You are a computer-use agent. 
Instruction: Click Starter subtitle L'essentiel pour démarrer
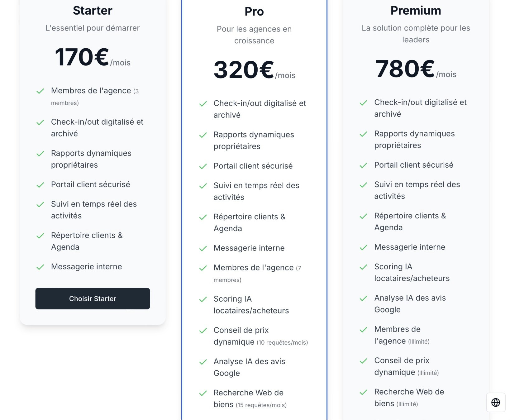click(x=93, y=28)
